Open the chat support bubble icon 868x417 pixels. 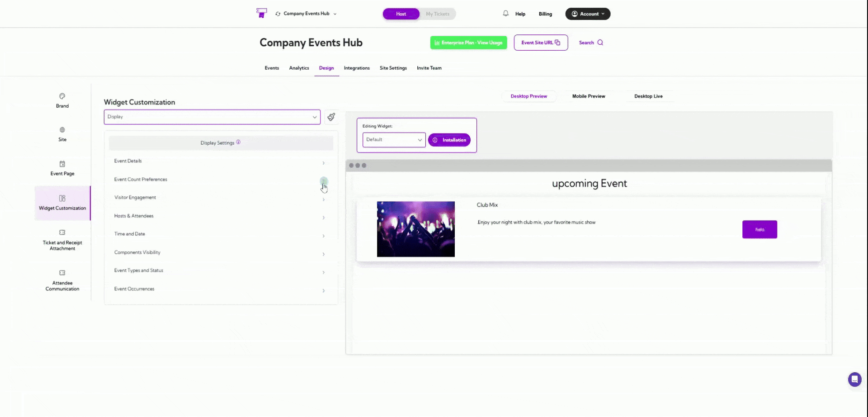coord(854,379)
